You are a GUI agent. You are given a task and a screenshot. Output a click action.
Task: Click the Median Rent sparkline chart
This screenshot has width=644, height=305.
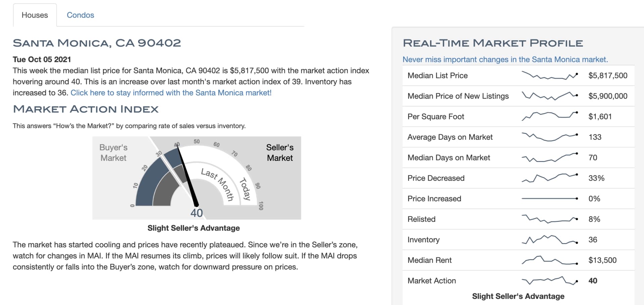tap(550, 260)
